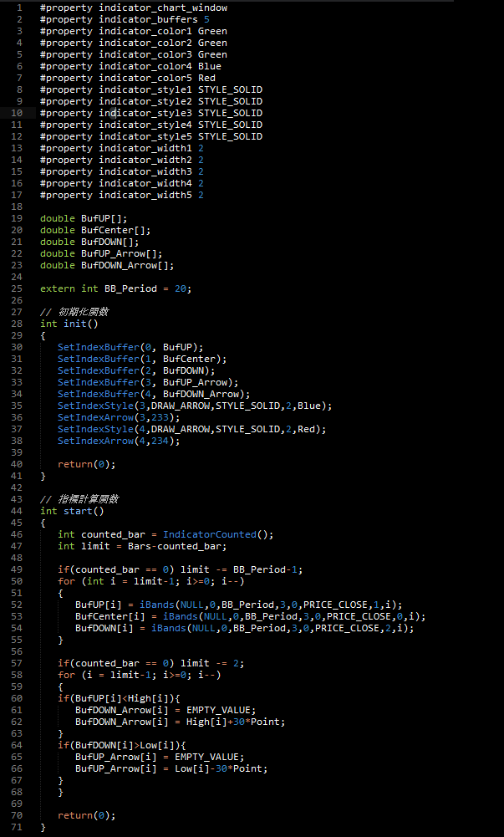
Task: Click the Red value of indicator_color5
Action: coord(206,78)
